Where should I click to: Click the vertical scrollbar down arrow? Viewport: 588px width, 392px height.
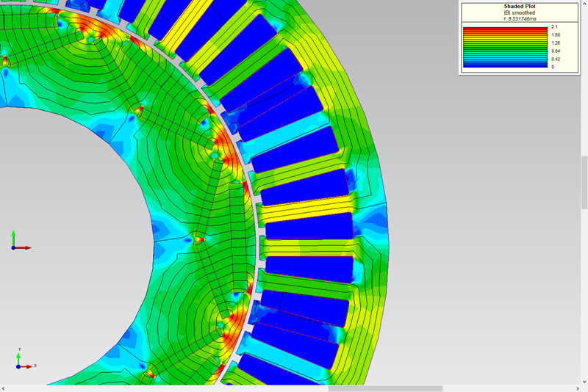pyautogui.click(x=584, y=382)
